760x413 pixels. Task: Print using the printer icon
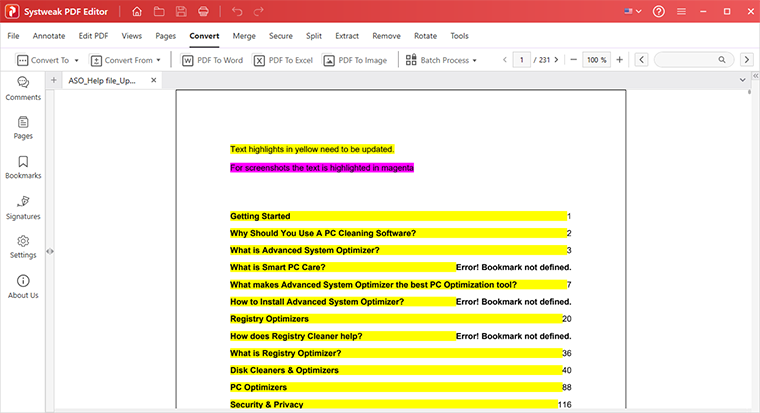204,11
